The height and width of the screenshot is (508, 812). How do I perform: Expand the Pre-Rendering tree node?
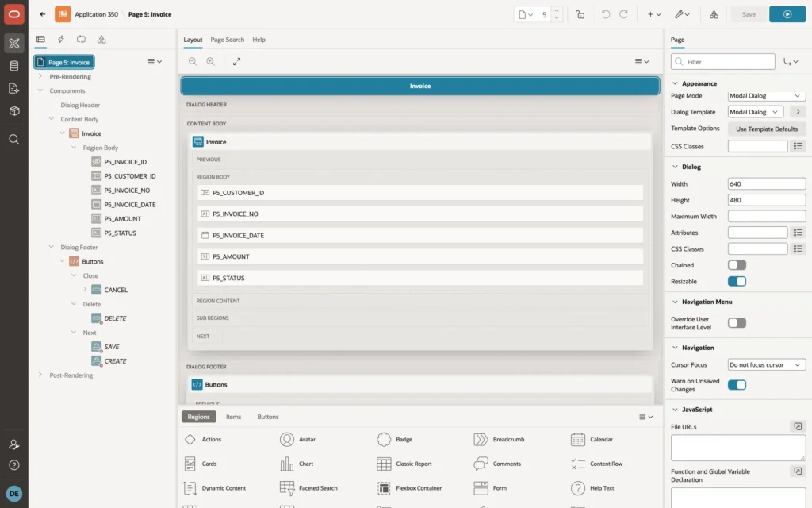click(40, 76)
